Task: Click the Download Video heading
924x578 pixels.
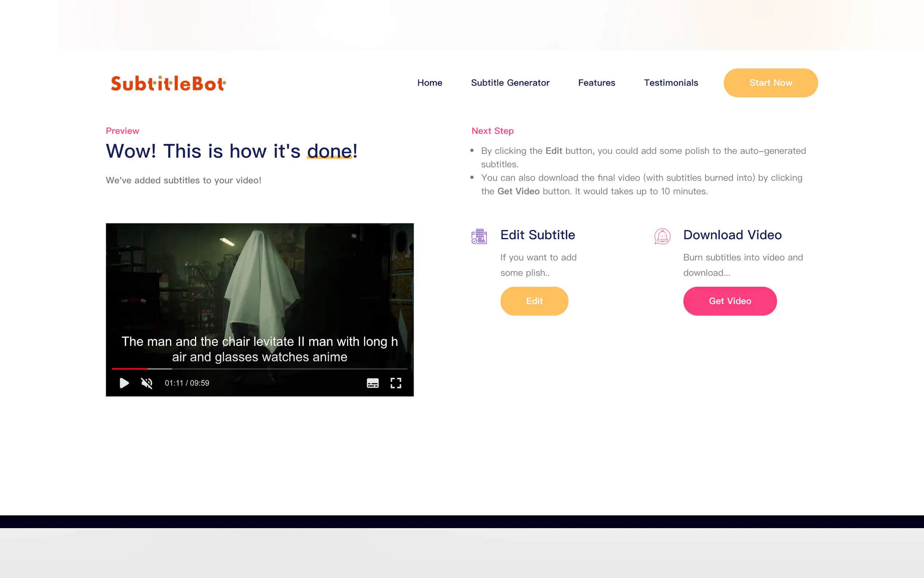Action: click(x=732, y=235)
